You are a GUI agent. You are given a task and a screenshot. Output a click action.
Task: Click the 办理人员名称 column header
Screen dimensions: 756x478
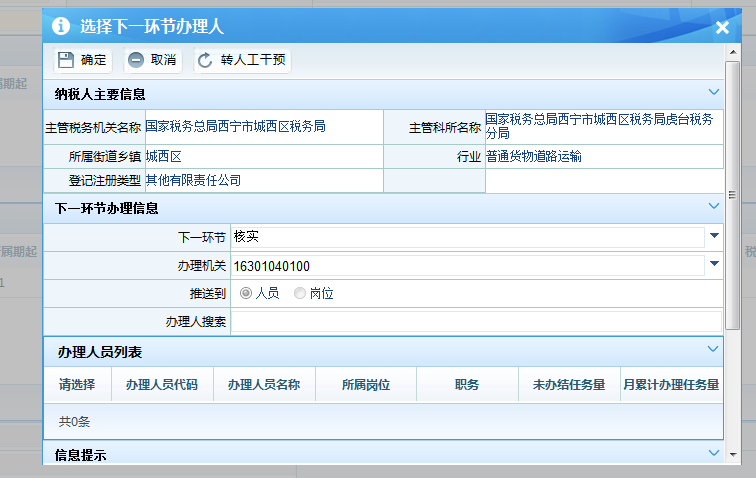[264, 384]
